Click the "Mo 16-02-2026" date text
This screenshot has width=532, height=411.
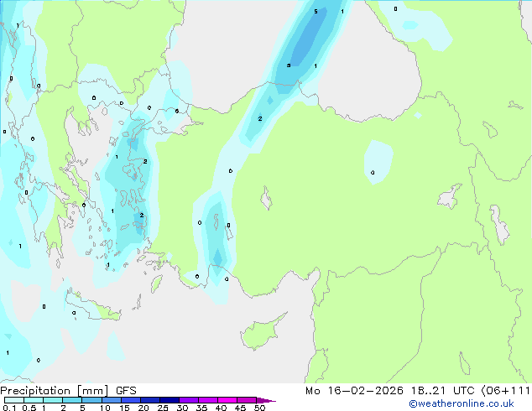pyautogui.click(x=354, y=391)
